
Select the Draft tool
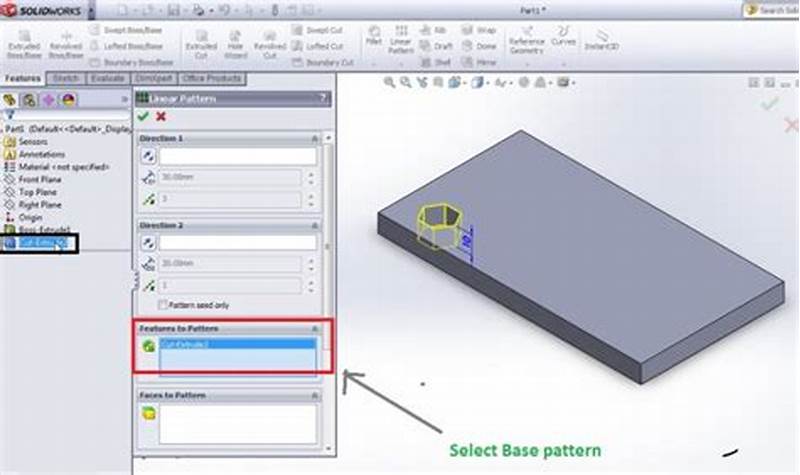(x=436, y=46)
